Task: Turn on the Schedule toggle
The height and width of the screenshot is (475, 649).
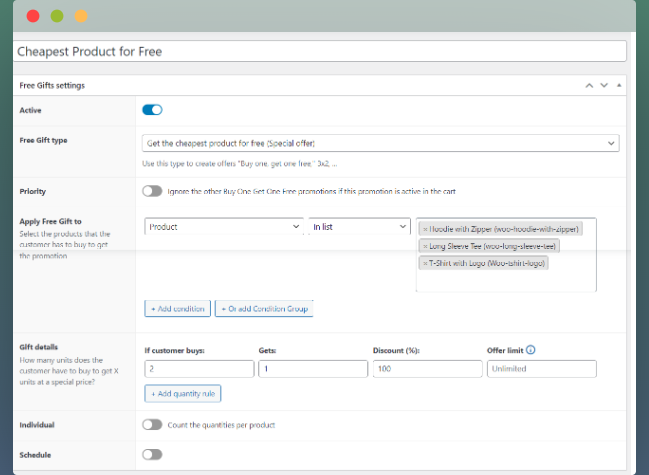Action: (x=152, y=455)
